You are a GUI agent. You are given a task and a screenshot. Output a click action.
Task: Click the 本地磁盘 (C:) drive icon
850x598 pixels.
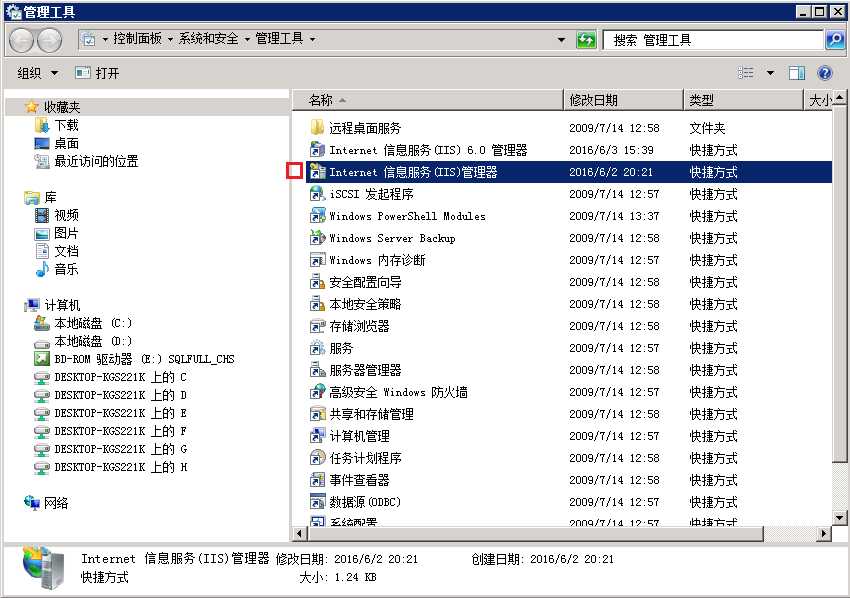41,323
